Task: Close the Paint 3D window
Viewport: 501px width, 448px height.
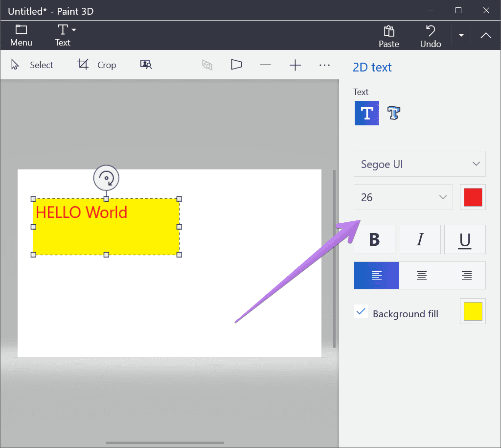Action: 486,11
